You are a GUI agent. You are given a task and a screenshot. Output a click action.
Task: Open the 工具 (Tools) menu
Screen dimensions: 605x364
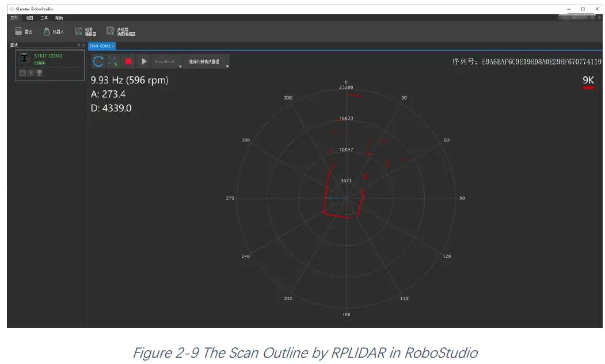tap(44, 18)
